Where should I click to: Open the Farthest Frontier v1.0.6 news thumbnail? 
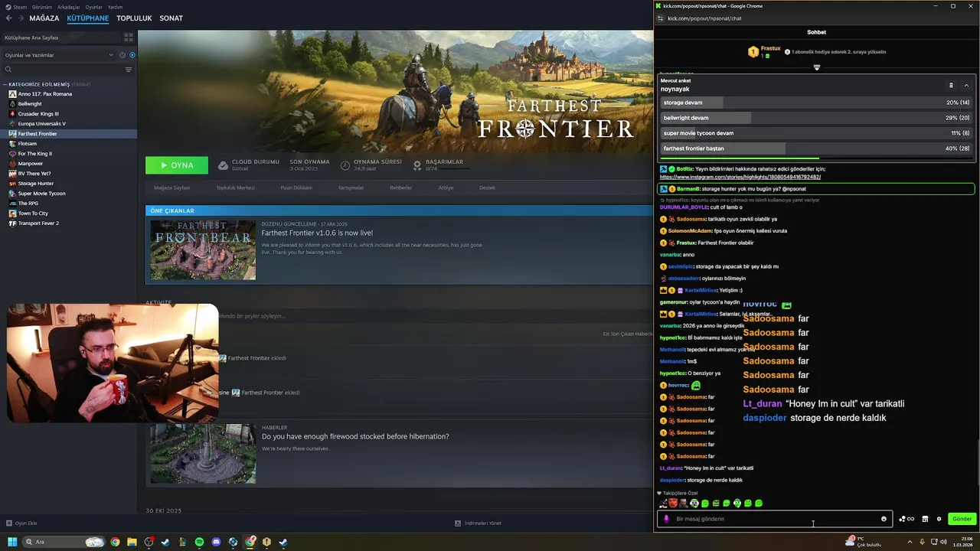tap(203, 250)
